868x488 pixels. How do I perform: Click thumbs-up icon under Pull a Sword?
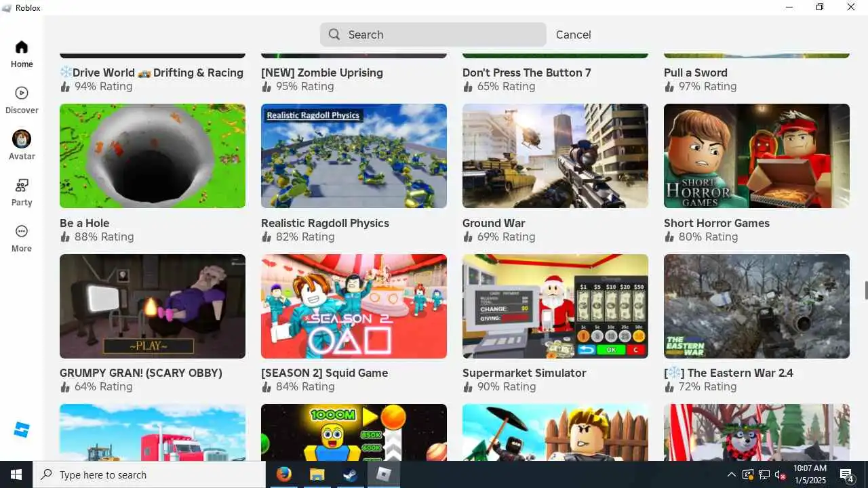click(x=669, y=86)
